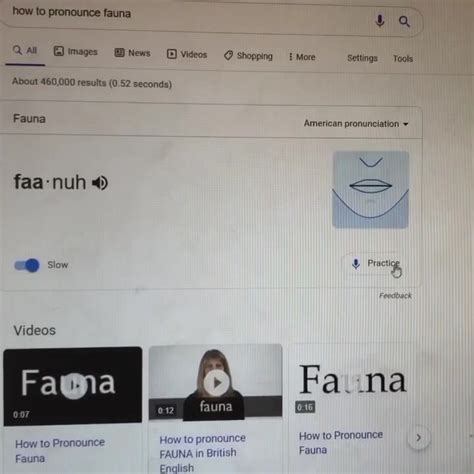Click the Practice microphone icon
The height and width of the screenshot is (474, 474).
356,264
